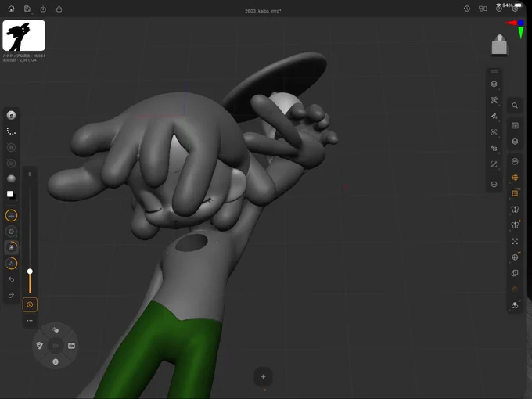Screen dimensions: 532x399
Task: Open the silhouette preview thumbnail
Action: point(23,35)
